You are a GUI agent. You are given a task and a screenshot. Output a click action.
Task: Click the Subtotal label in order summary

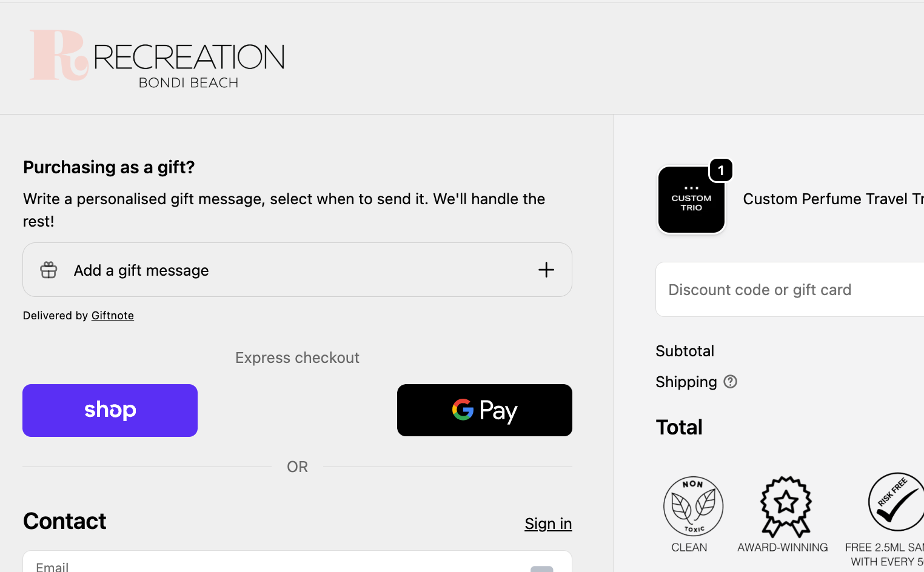[x=685, y=351]
